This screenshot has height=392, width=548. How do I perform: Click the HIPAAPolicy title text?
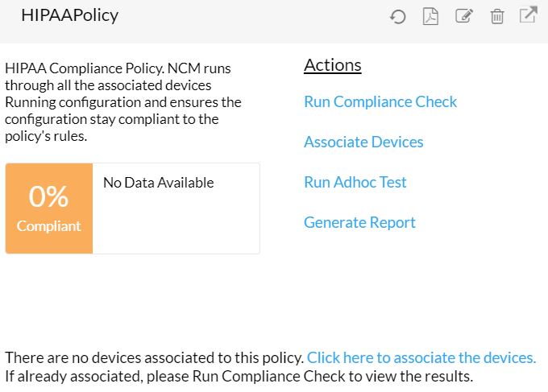(x=69, y=15)
